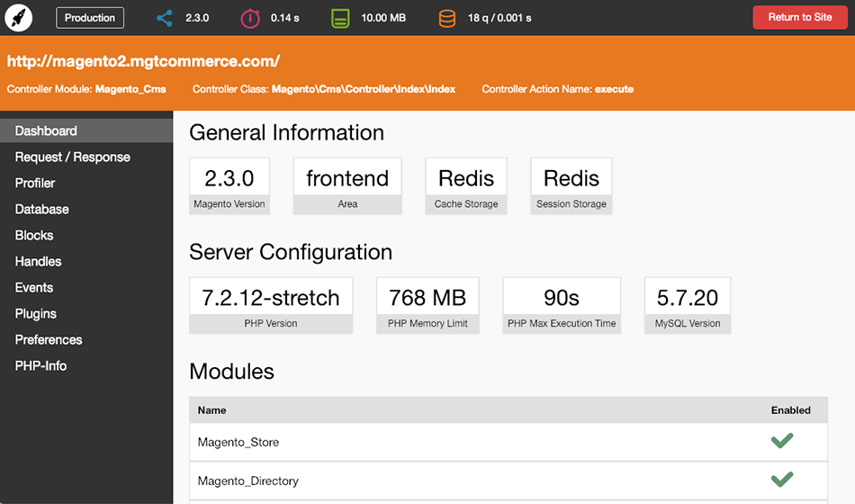855x504 pixels.
Task: Click the Redis Cache Storage card
Action: [466, 186]
